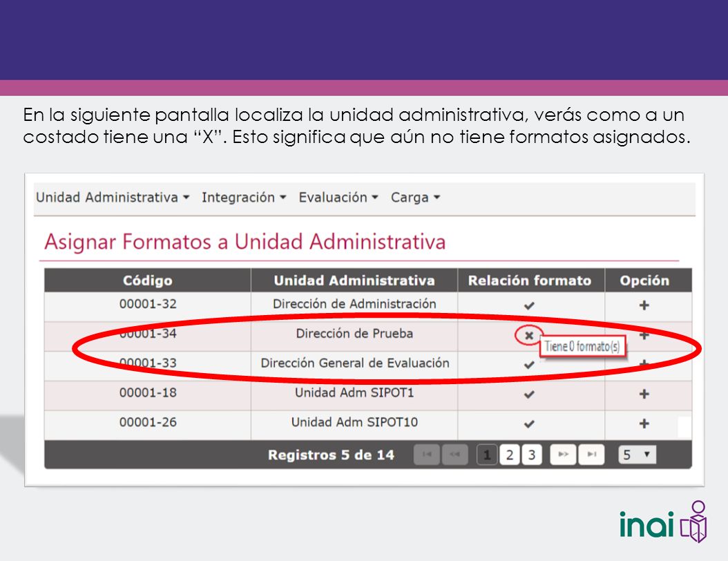The width and height of the screenshot is (728, 561).
Task: Open the Evaluación dropdown menu
Action: (338, 198)
